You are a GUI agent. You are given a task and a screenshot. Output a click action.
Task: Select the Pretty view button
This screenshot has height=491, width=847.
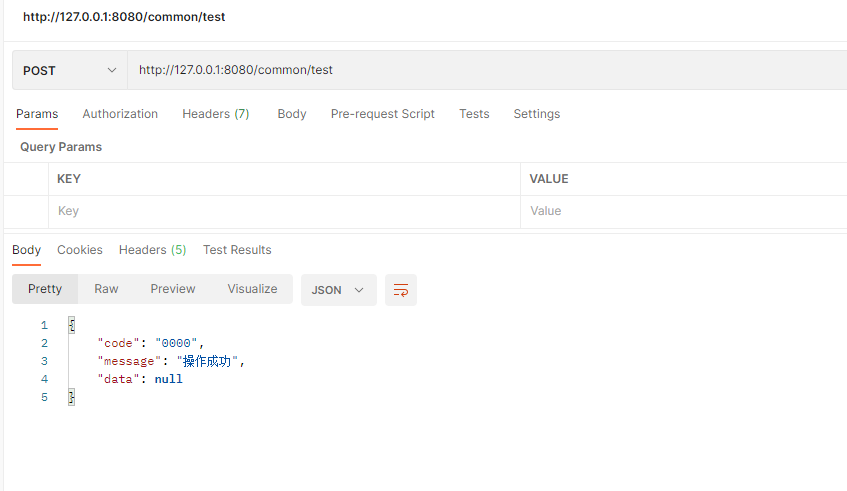pyautogui.click(x=45, y=289)
